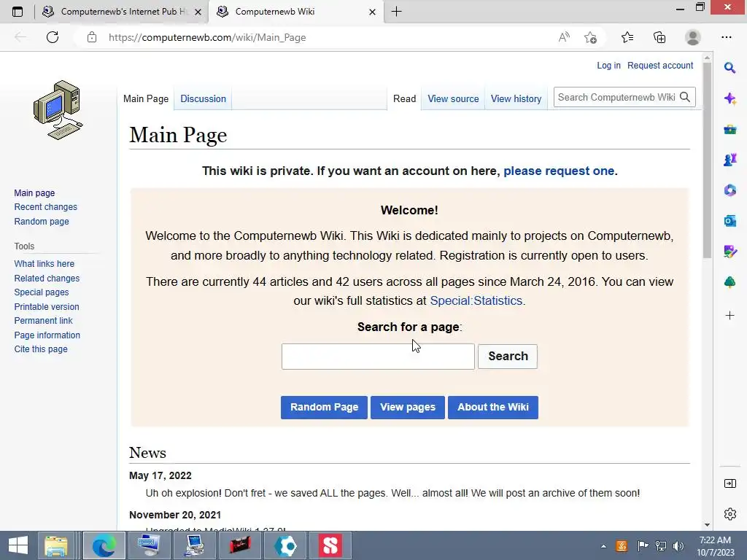
Task: Click the page scrollbar down arrow
Action: (x=707, y=525)
